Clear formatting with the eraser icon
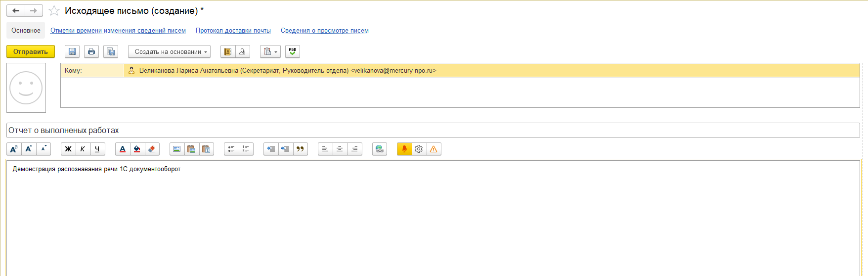868x276 pixels. point(152,149)
